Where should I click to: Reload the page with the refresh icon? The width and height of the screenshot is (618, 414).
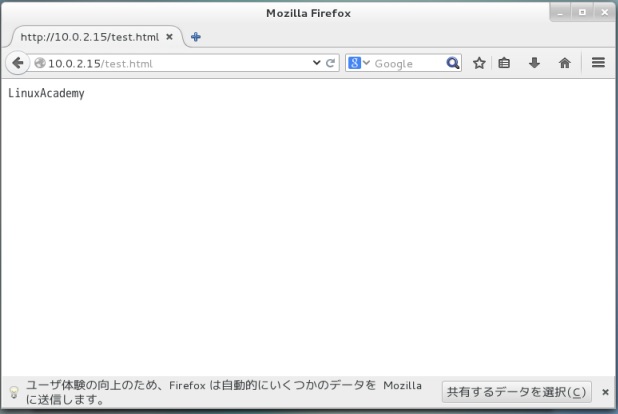click(x=331, y=63)
